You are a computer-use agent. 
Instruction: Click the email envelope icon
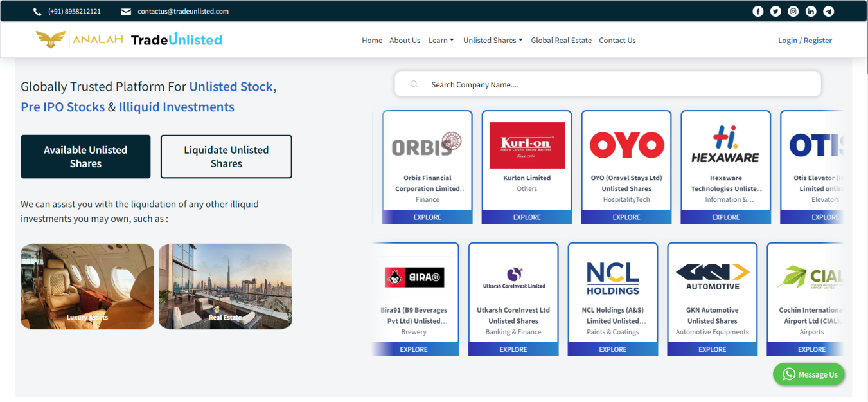126,10
